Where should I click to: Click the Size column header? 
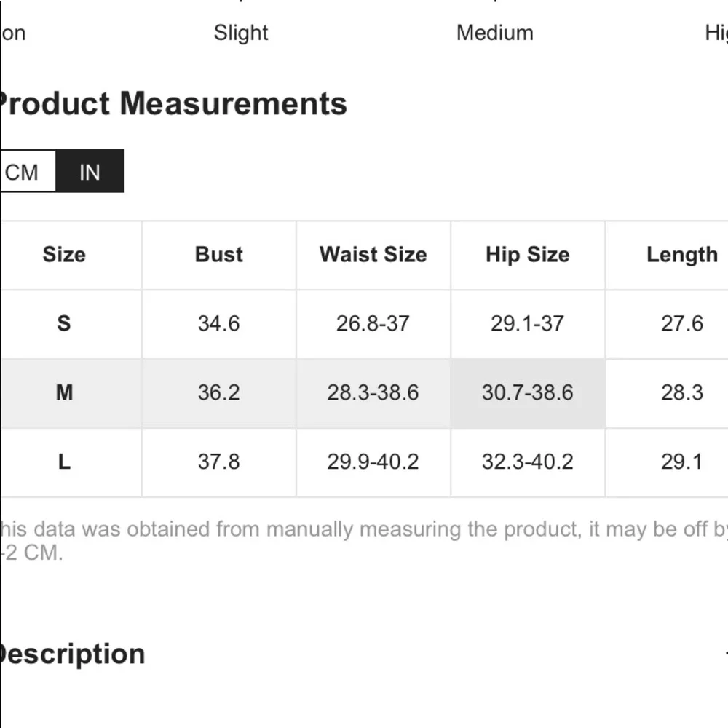[64, 254]
